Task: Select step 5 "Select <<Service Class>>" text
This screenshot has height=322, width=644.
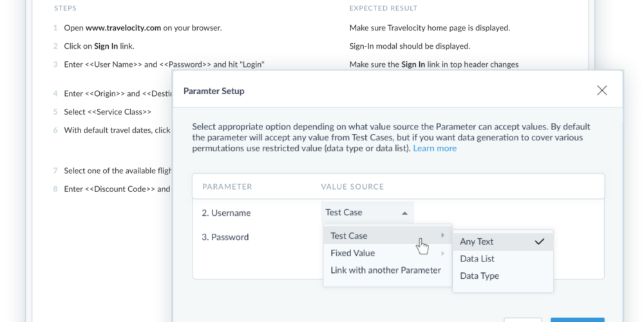Action: tap(108, 112)
